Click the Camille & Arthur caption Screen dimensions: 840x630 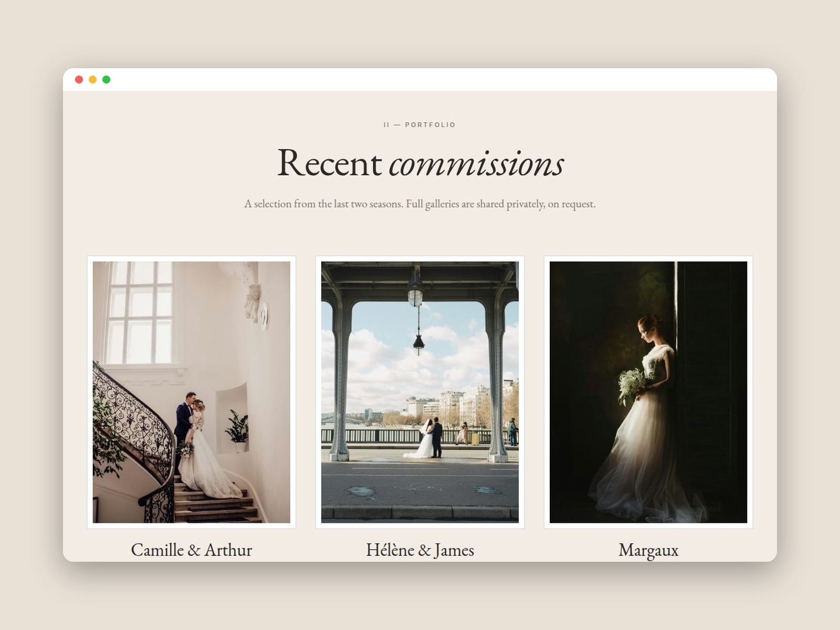pyautogui.click(x=192, y=550)
